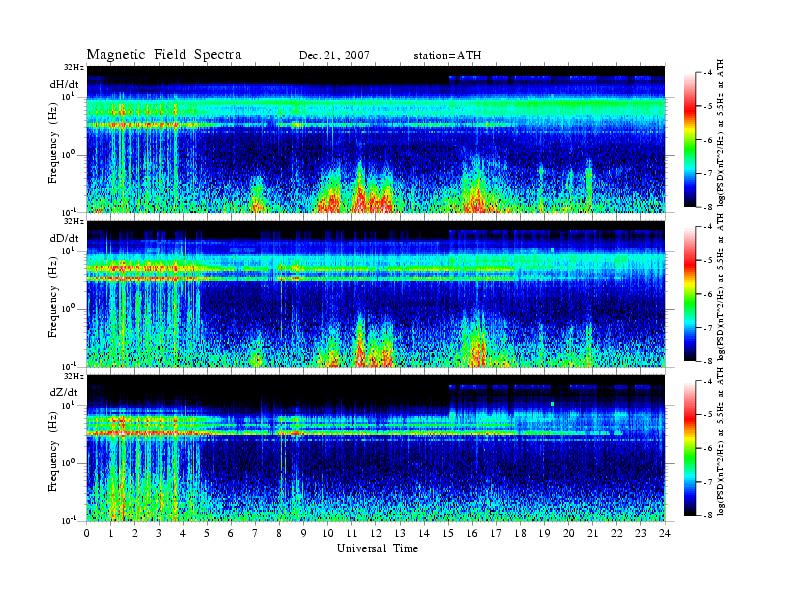Click the -5 tick on dD/dt color bar
Viewport: 792px width, 612px height.
[708, 261]
